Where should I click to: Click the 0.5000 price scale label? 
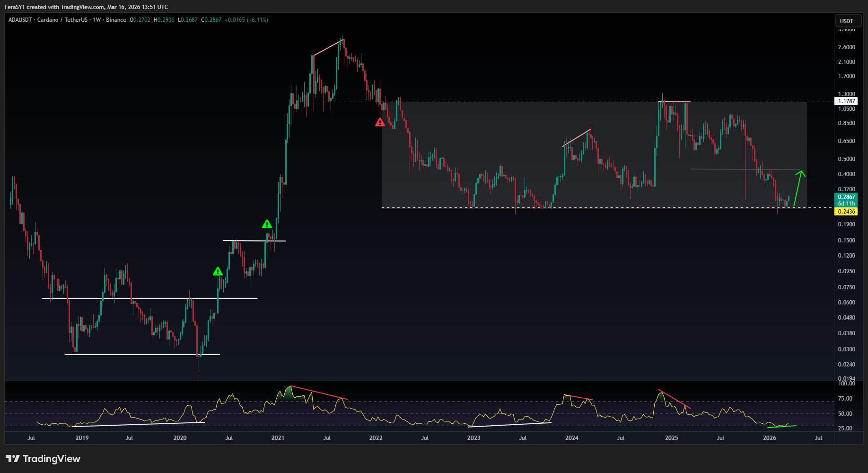pos(847,159)
